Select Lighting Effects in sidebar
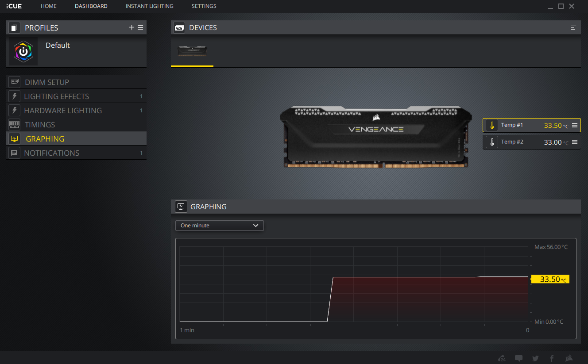588x364 pixels. click(57, 96)
